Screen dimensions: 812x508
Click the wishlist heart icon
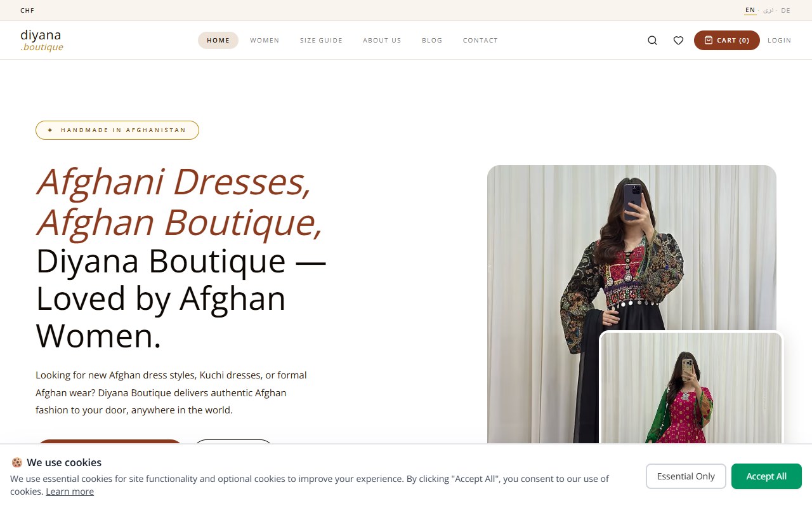678,41
